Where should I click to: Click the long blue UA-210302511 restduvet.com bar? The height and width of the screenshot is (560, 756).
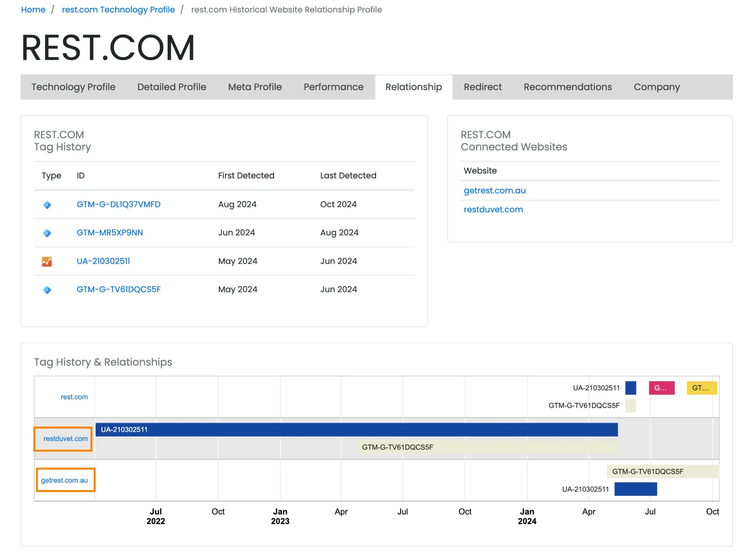click(356, 430)
